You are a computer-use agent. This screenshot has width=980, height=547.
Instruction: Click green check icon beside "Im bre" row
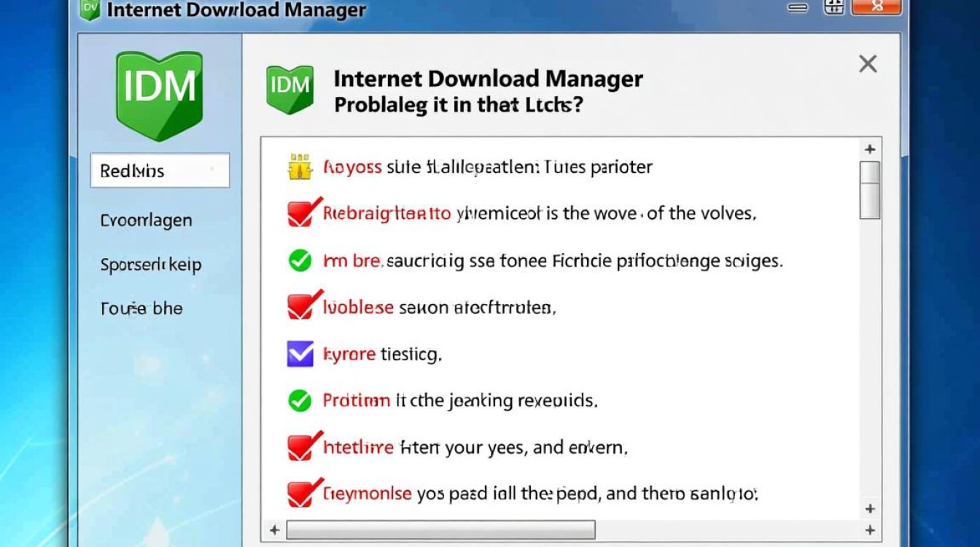tap(300, 260)
